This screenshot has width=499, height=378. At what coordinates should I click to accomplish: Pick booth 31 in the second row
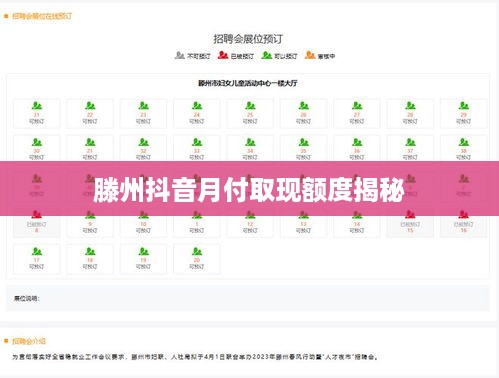[x=90, y=149]
